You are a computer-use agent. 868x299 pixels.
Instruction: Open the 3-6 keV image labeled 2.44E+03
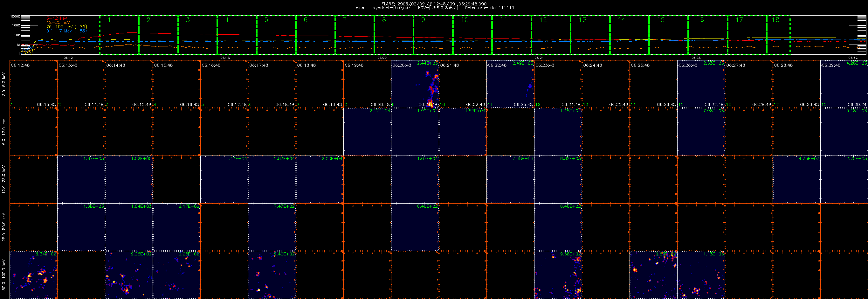click(415, 84)
